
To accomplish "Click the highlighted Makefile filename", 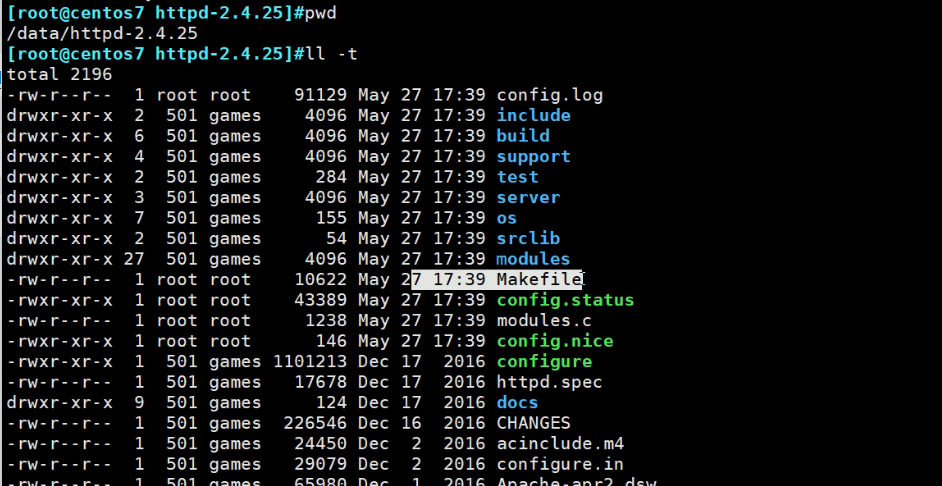I will (x=539, y=279).
